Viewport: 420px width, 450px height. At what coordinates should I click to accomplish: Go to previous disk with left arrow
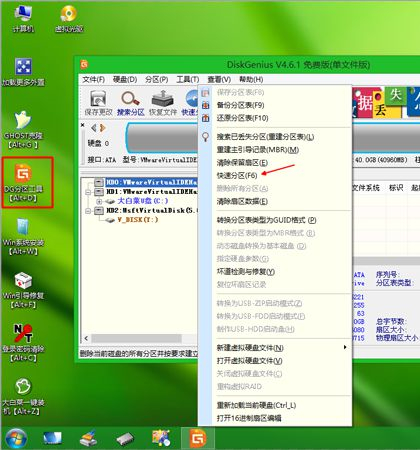pos(94,128)
